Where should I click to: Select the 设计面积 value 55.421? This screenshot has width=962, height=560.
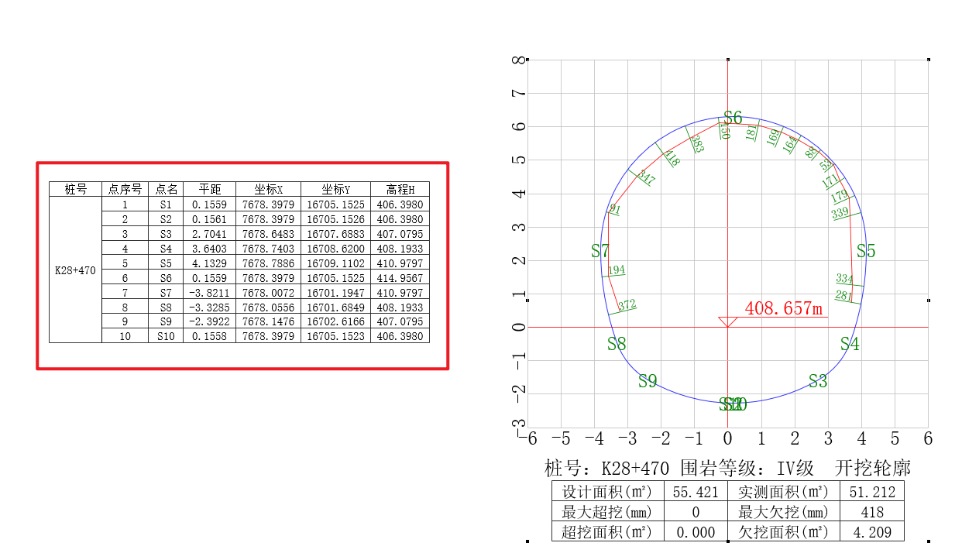[696, 492]
